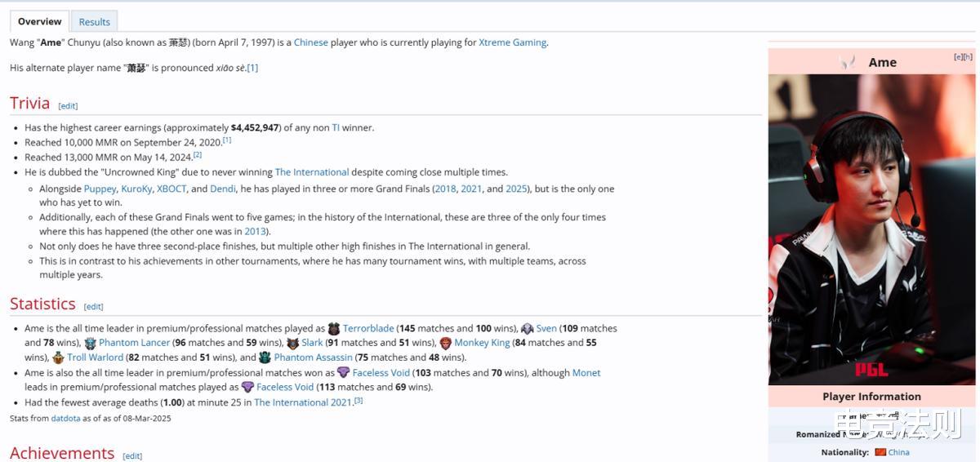Viewport: 980px width, 462px height.
Task: Edit the Statistics section
Action: click(94, 307)
